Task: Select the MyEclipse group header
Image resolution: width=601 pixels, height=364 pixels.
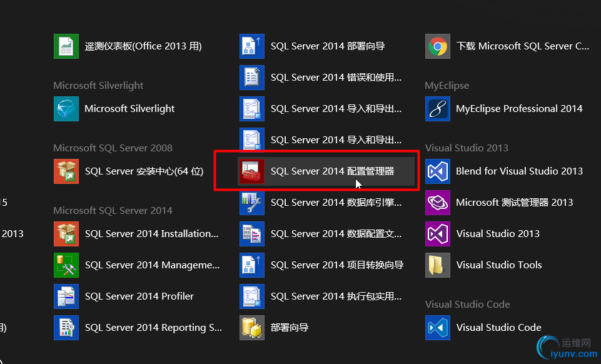Action: [447, 86]
